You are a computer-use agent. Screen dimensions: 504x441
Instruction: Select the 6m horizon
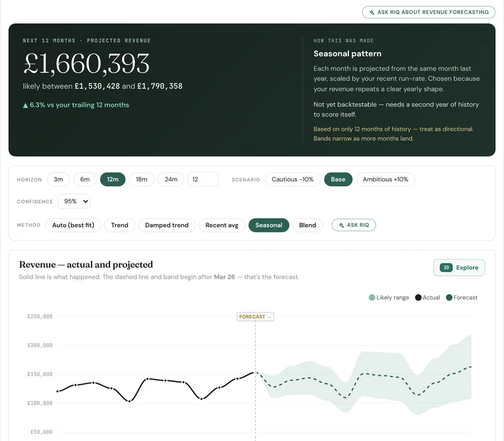[x=85, y=179]
